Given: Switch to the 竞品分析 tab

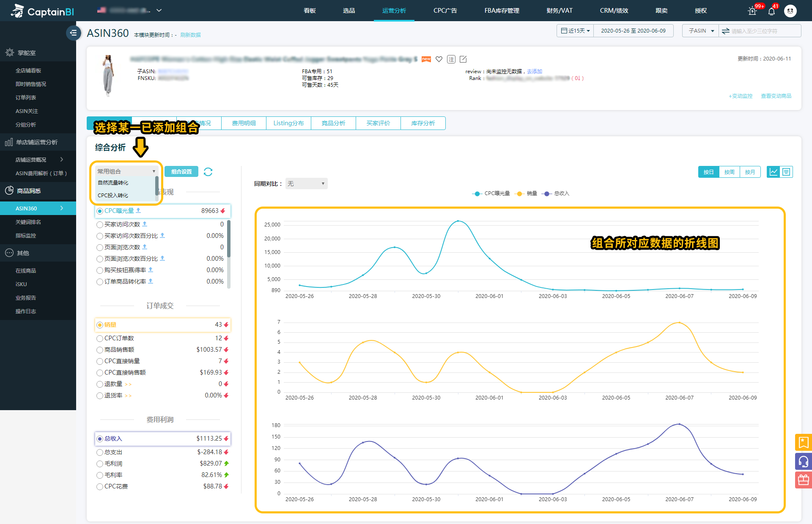Looking at the screenshot, I should point(333,123).
